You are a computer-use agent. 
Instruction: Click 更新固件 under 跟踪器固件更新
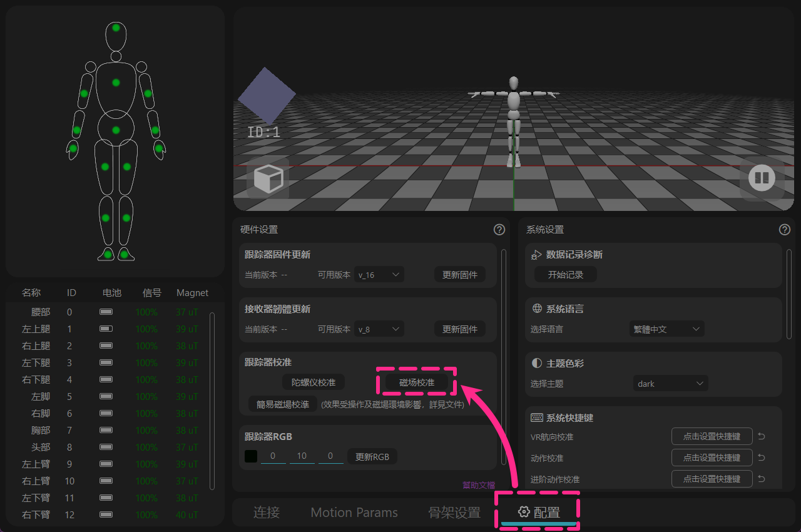tap(460, 274)
